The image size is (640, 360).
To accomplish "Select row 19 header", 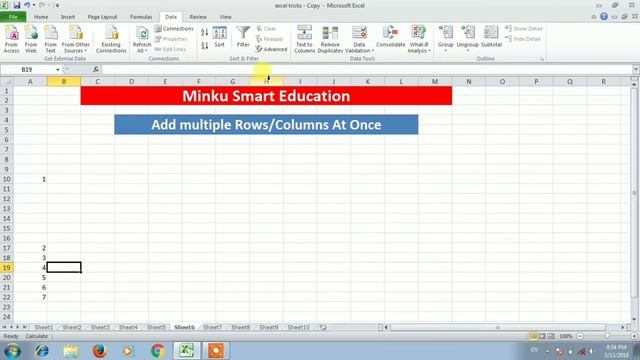I will tap(7, 267).
